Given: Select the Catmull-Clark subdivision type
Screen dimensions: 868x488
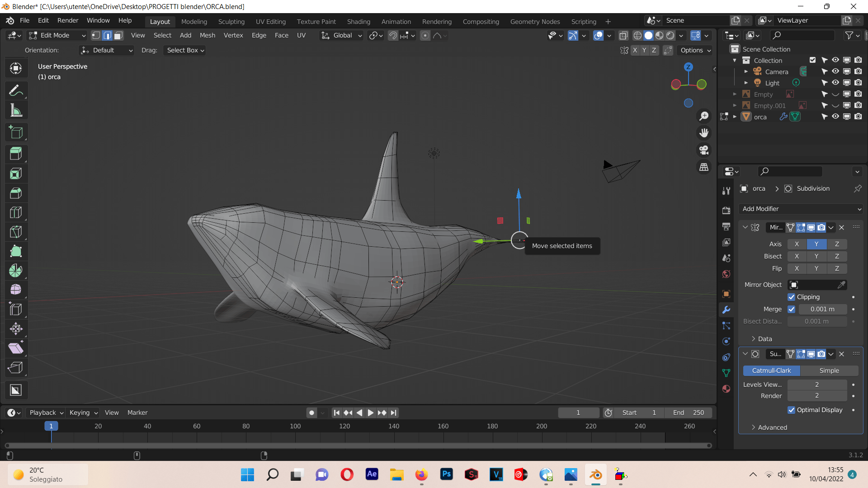Looking at the screenshot, I should pyautogui.click(x=771, y=371).
